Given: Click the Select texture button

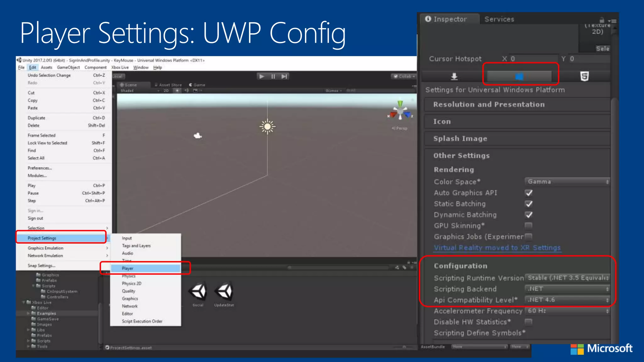Looking at the screenshot, I should click(602, 49).
